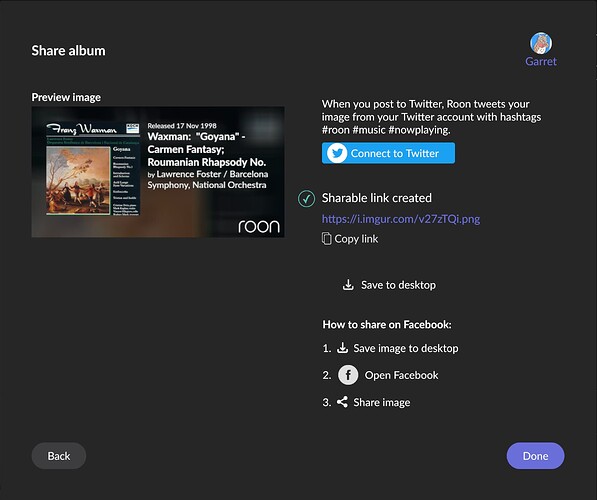Click Save image to desktop step
Image resolution: width=597 pixels, height=500 pixels.
(x=405, y=348)
